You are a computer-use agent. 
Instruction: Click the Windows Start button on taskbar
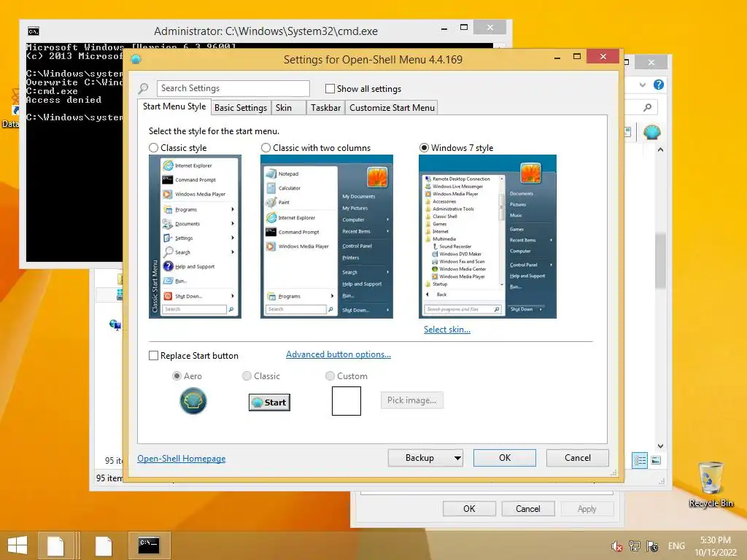[x=18, y=545]
